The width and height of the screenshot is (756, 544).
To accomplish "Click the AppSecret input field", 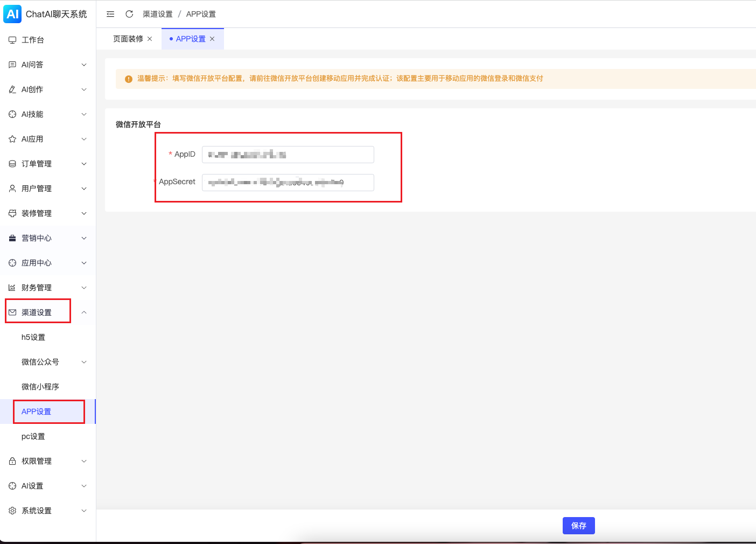I will point(288,183).
